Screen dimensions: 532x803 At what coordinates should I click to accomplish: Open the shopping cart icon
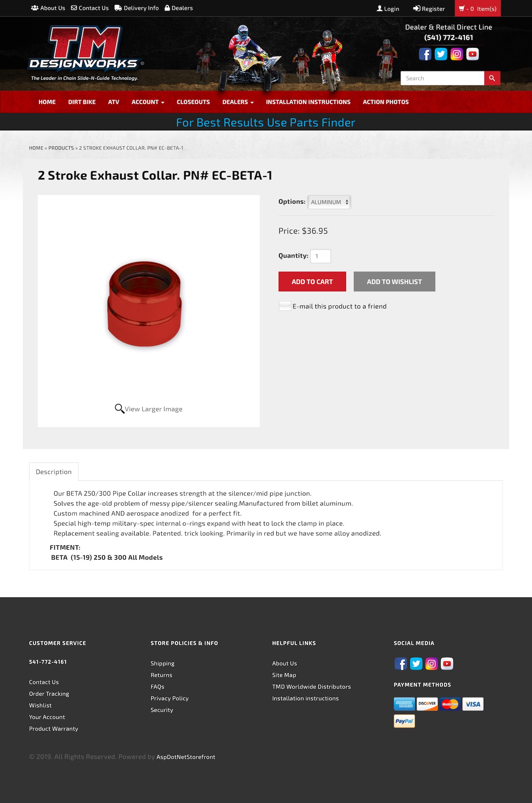pos(461,8)
